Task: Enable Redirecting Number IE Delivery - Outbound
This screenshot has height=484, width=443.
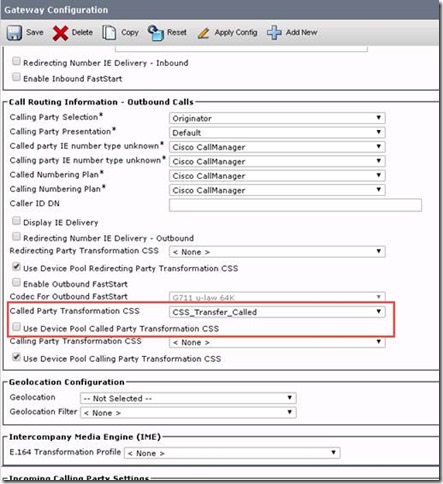Action: (16, 236)
